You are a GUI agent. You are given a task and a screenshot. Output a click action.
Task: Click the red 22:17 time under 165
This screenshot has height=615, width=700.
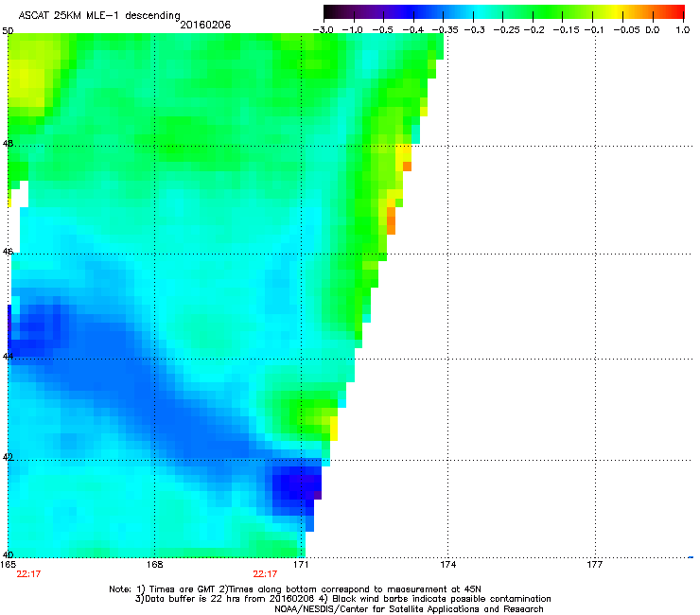28,574
